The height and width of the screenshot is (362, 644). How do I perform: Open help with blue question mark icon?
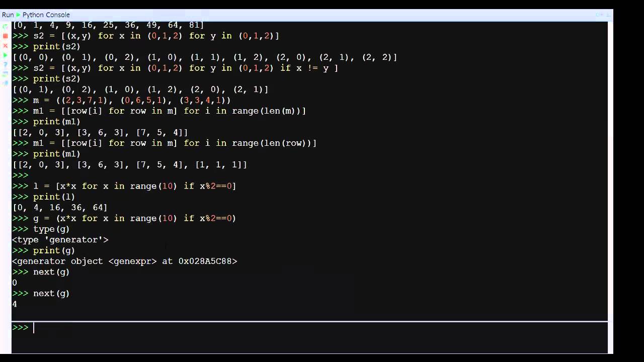click(6, 64)
